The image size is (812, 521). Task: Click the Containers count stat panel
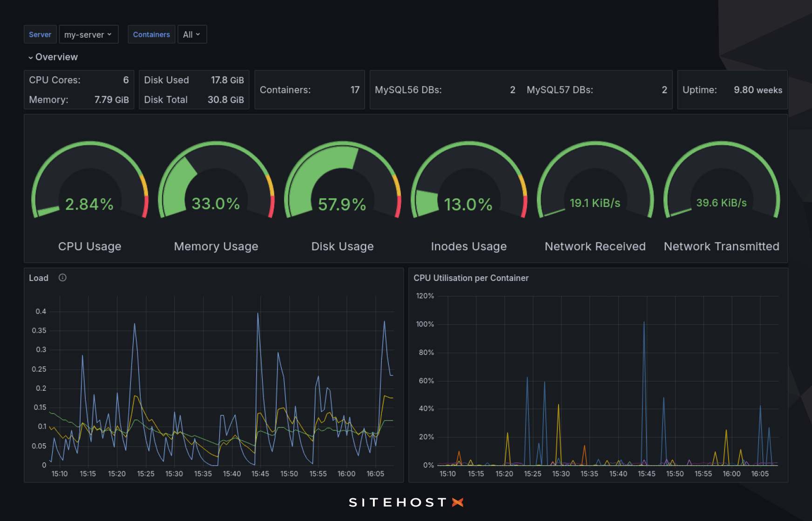309,90
